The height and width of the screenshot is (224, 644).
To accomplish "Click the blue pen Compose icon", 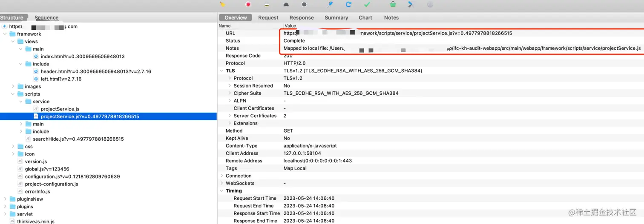I will (x=330, y=4).
